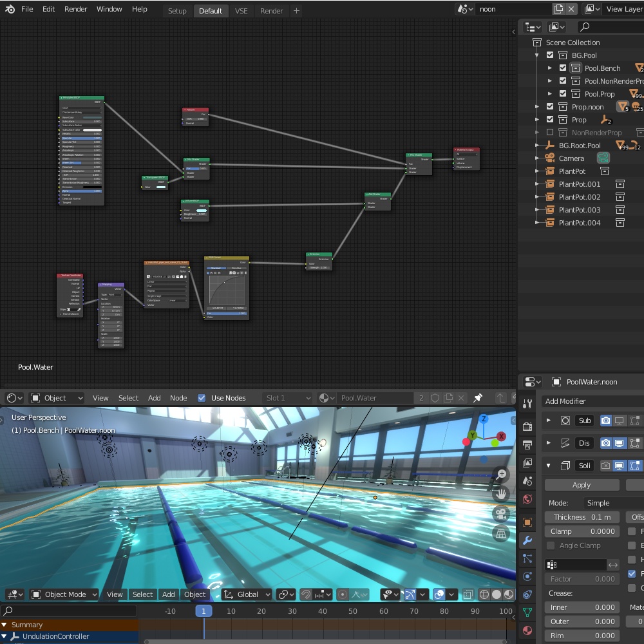Click frame 1 marker in timeline

click(204, 611)
